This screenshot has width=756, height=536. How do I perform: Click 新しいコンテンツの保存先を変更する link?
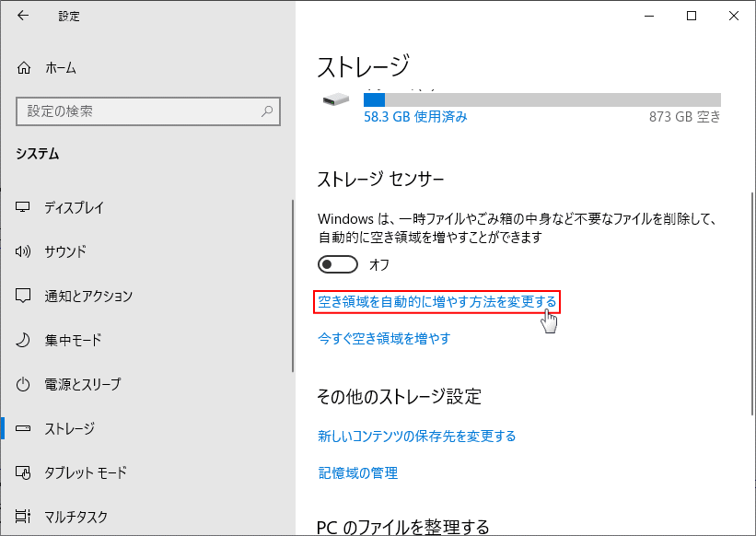point(416,437)
